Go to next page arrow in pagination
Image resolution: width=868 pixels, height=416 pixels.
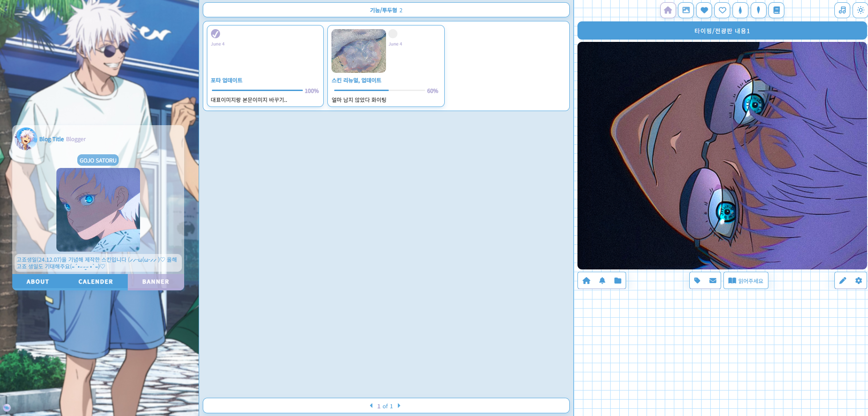pyautogui.click(x=399, y=406)
